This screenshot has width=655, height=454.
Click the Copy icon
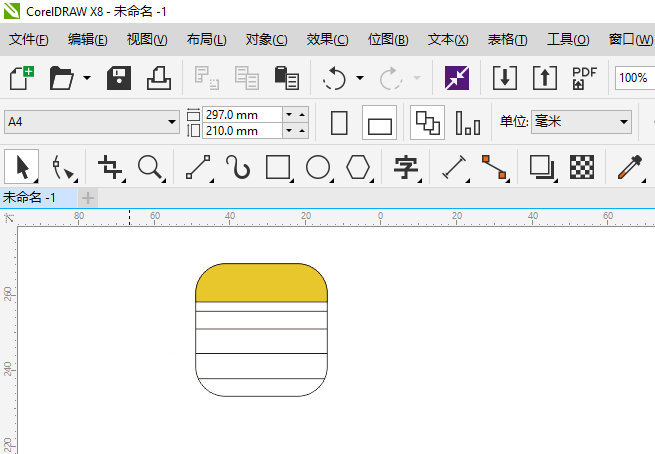point(246,78)
